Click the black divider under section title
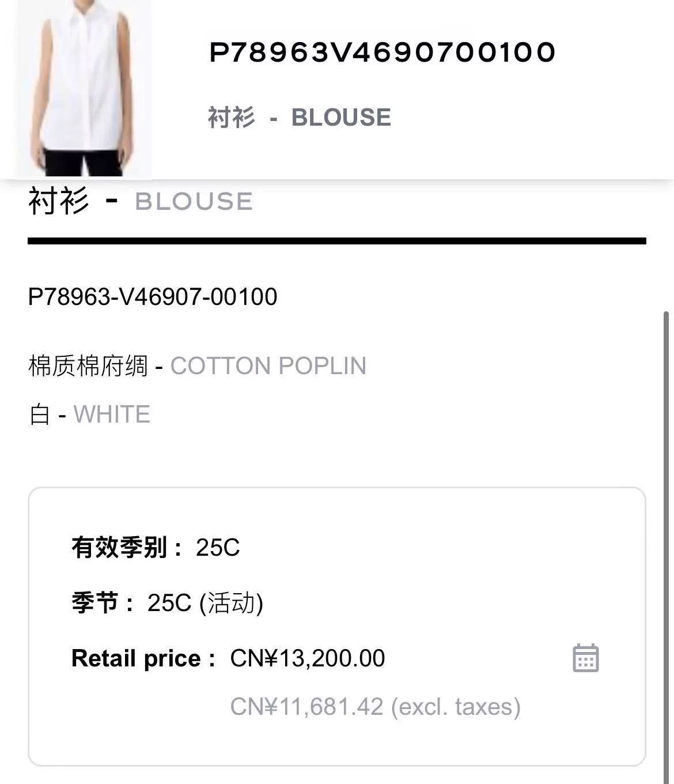 337,241
